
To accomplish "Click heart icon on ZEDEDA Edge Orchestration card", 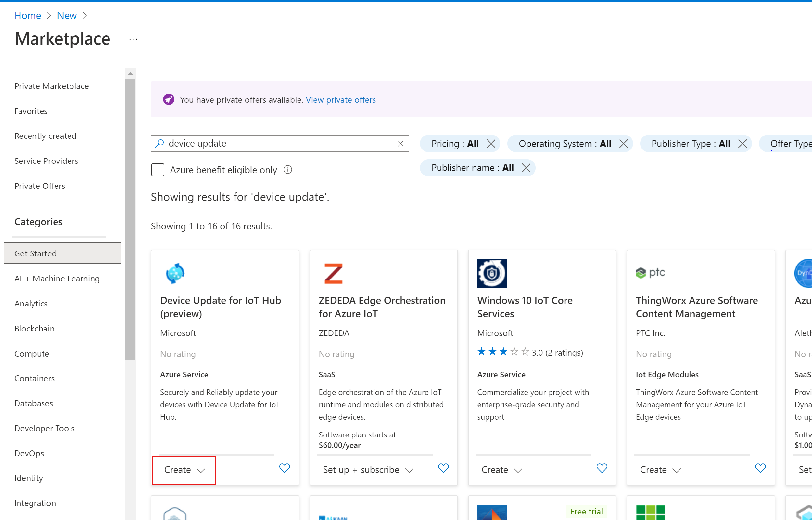I will click(443, 468).
